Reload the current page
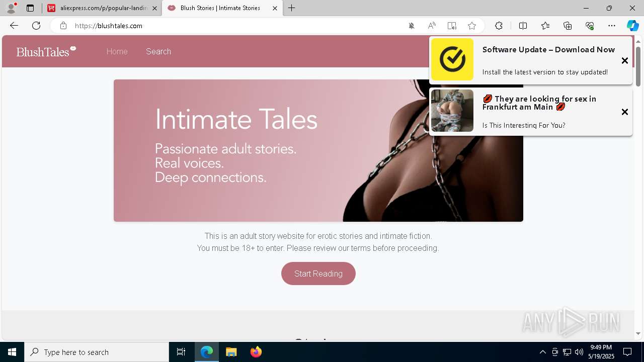Image resolution: width=644 pixels, height=362 pixels. click(x=36, y=26)
